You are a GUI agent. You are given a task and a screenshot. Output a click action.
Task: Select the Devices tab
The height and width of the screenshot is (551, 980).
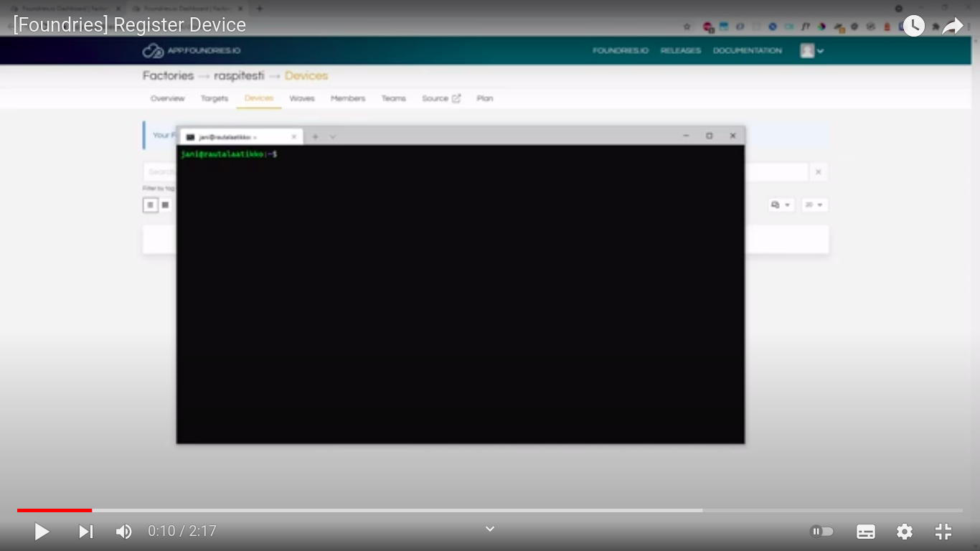259,98
